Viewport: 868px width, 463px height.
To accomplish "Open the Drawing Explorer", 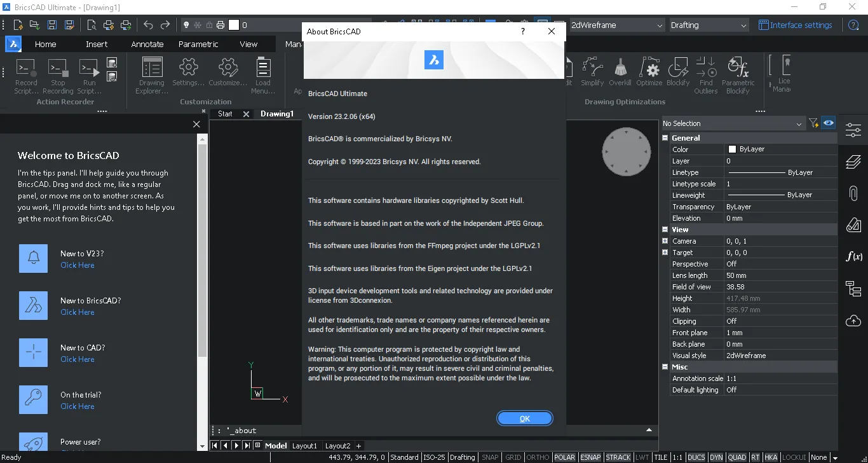I will pyautogui.click(x=152, y=76).
